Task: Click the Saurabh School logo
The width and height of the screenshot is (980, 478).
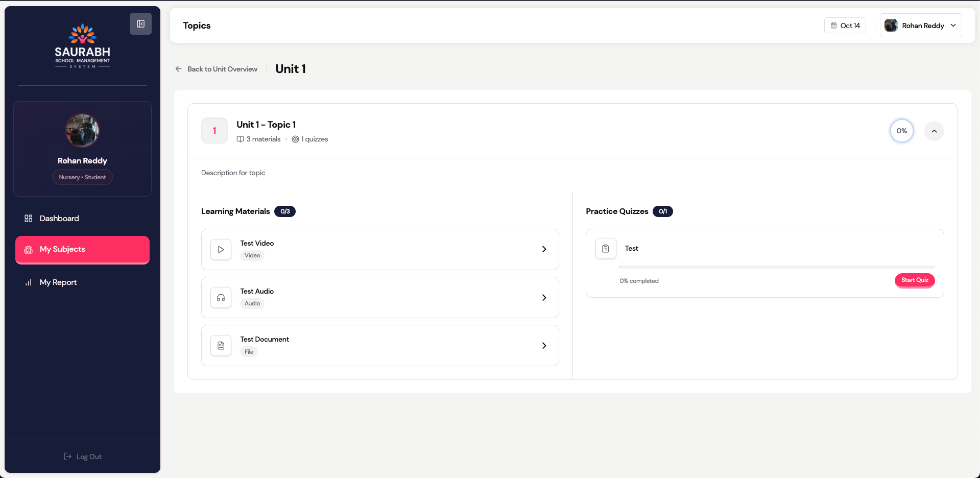Action: click(82, 46)
